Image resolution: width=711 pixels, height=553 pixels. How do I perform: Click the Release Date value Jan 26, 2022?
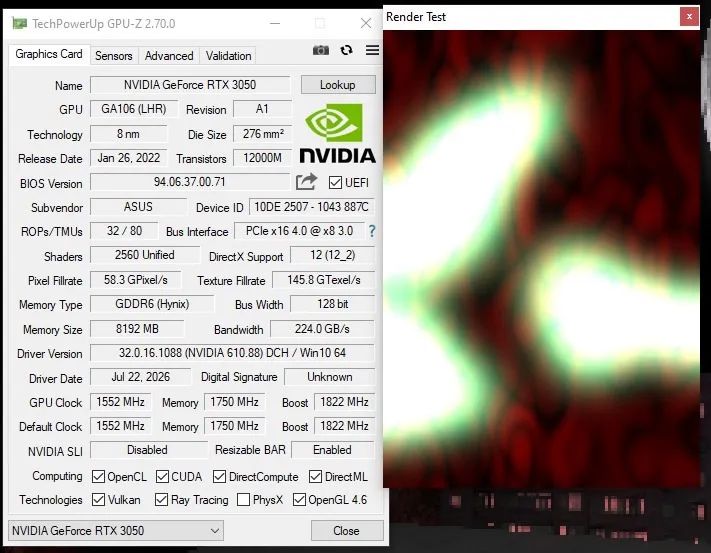pyautogui.click(x=129, y=158)
